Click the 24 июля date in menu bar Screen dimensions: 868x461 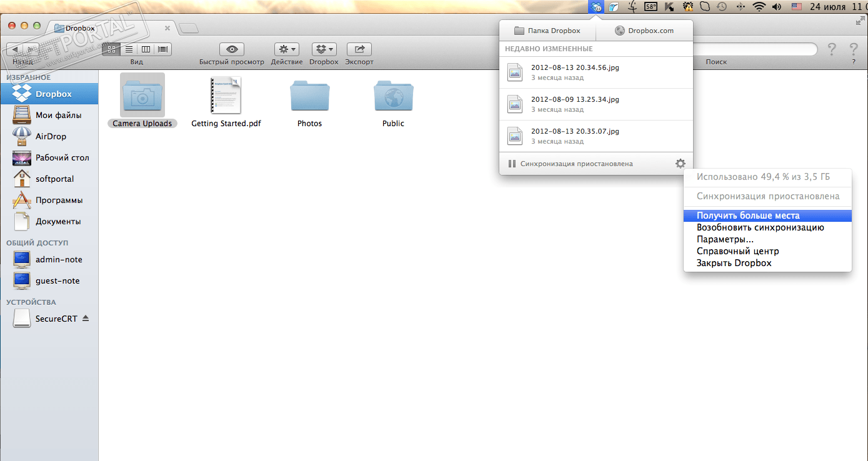coord(828,7)
